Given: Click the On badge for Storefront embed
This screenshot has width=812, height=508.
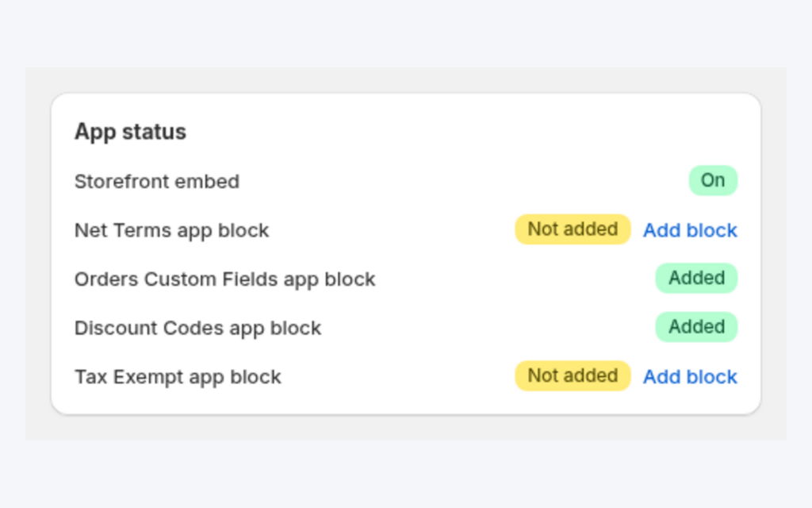Looking at the screenshot, I should click(x=713, y=180).
